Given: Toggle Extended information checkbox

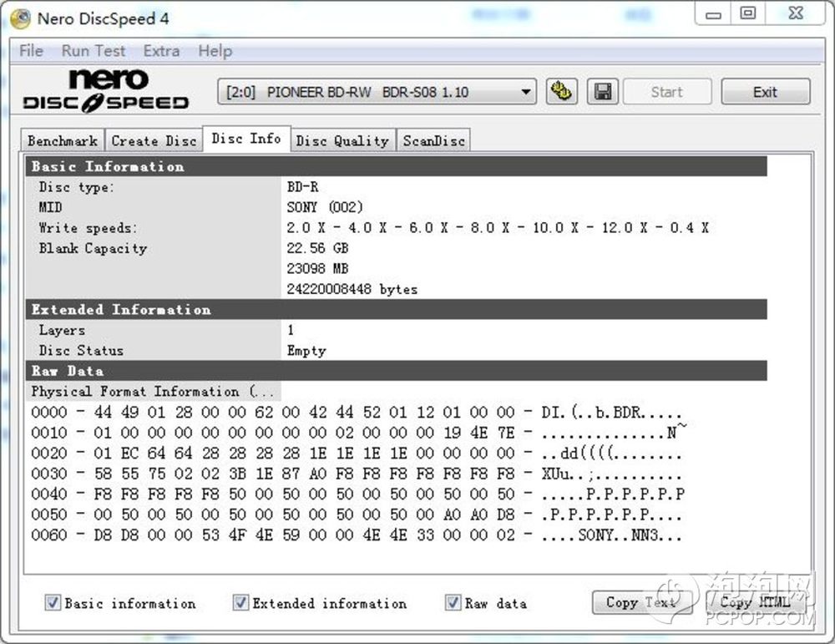Looking at the screenshot, I should coord(240,603).
